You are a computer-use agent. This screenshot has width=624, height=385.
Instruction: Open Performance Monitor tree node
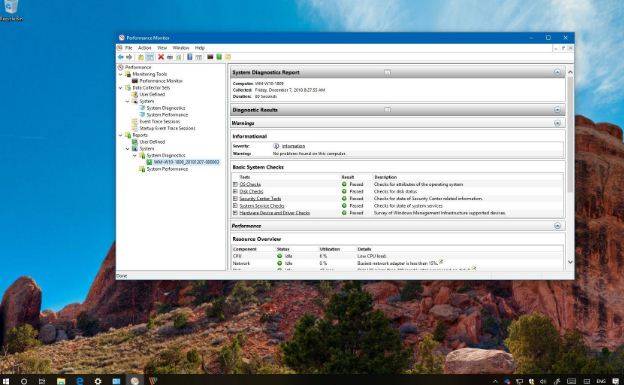click(x=161, y=81)
